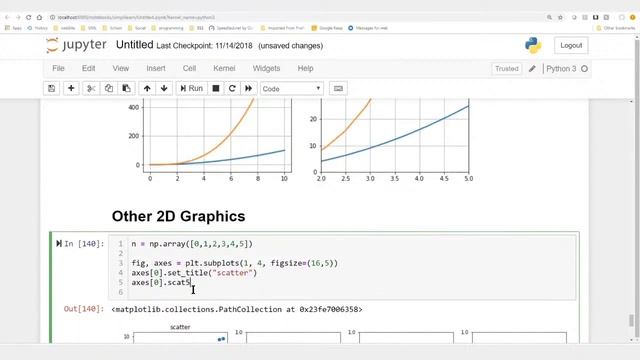Viewport: 640px width, 360px height.
Task: Click the zoom magnifier in address bar
Action: coord(549,18)
